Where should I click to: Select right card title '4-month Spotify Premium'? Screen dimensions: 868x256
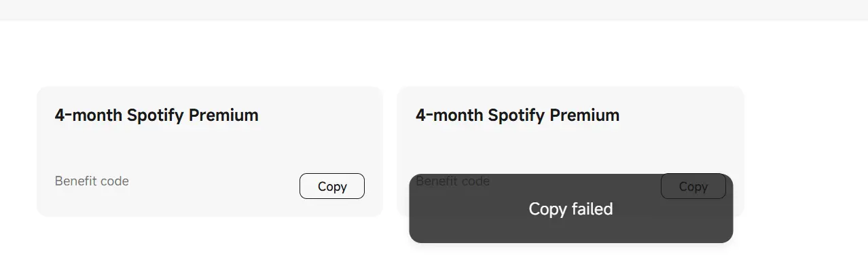click(x=518, y=115)
